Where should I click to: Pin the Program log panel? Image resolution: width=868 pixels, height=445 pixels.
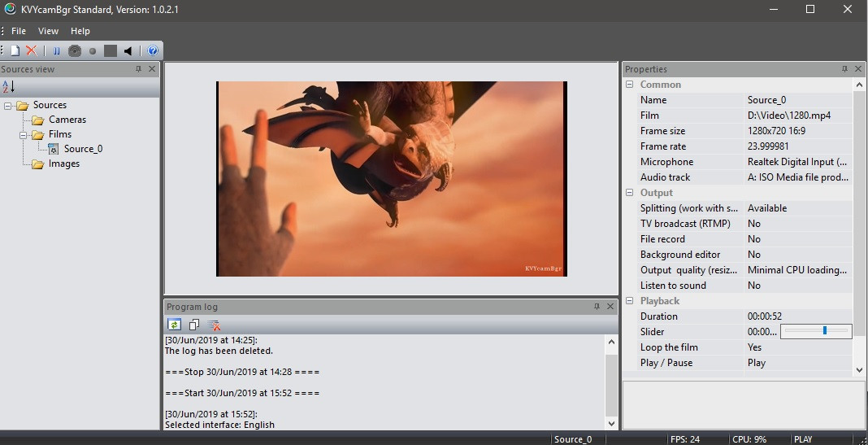click(x=597, y=307)
